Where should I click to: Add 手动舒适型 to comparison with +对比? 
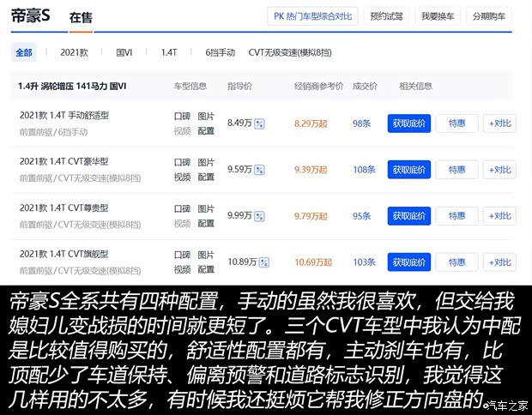point(499,123)
